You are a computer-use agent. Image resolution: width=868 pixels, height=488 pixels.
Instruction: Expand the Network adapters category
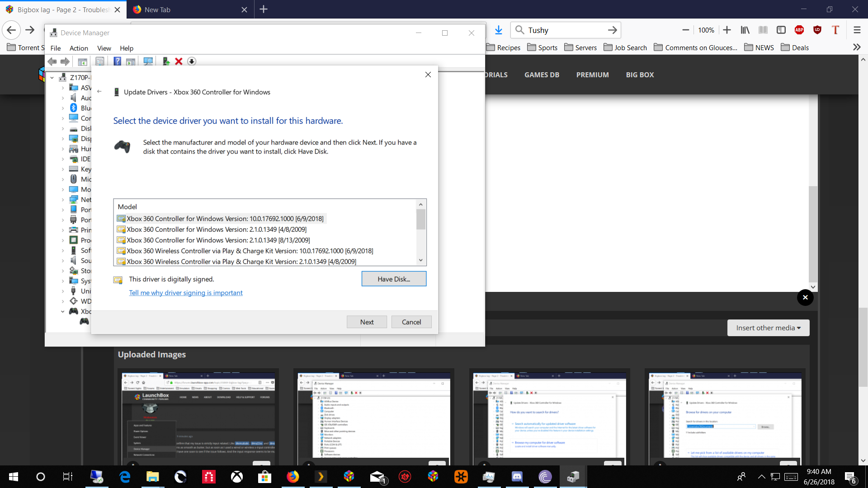click(x=63, y=200)
